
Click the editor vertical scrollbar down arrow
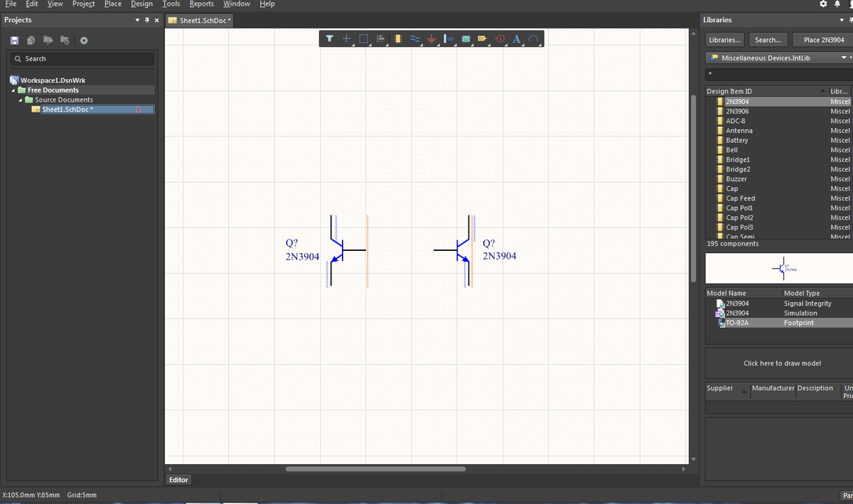693,460
